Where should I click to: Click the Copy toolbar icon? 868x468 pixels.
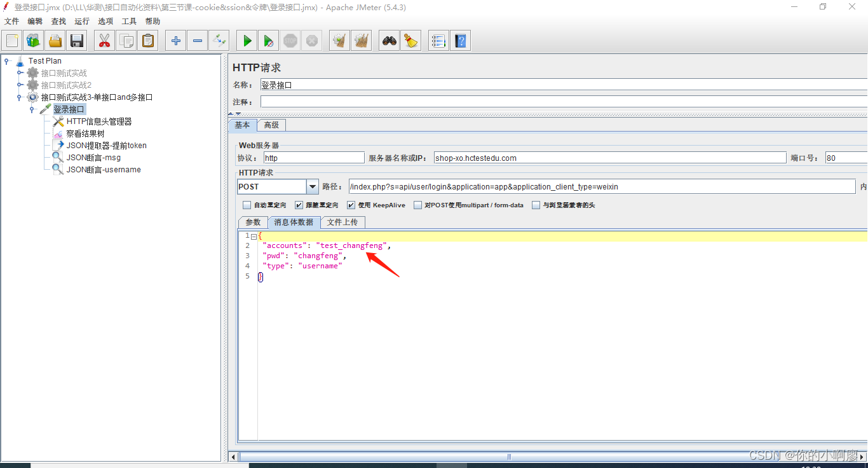pyautogui.click(x=126, y=41)
